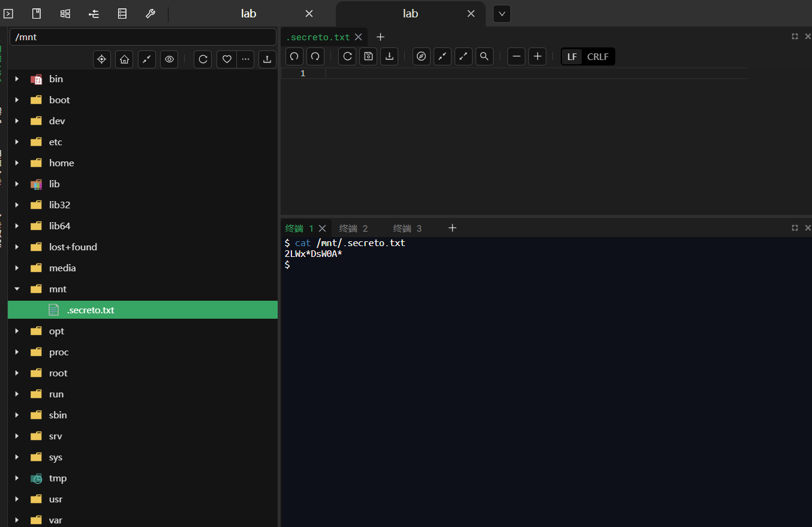The height and width of the screenshot is (527, 812).
Task: Maximize the editor panel
Action: 795,37
